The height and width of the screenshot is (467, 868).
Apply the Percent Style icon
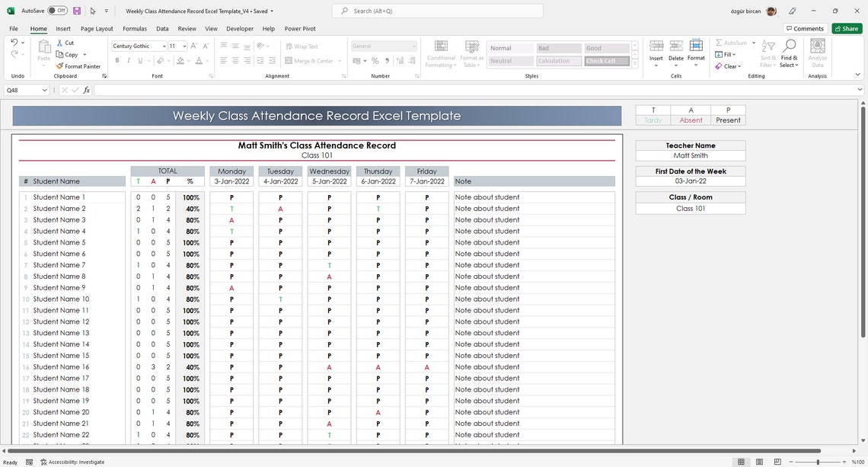pos(375,60)
